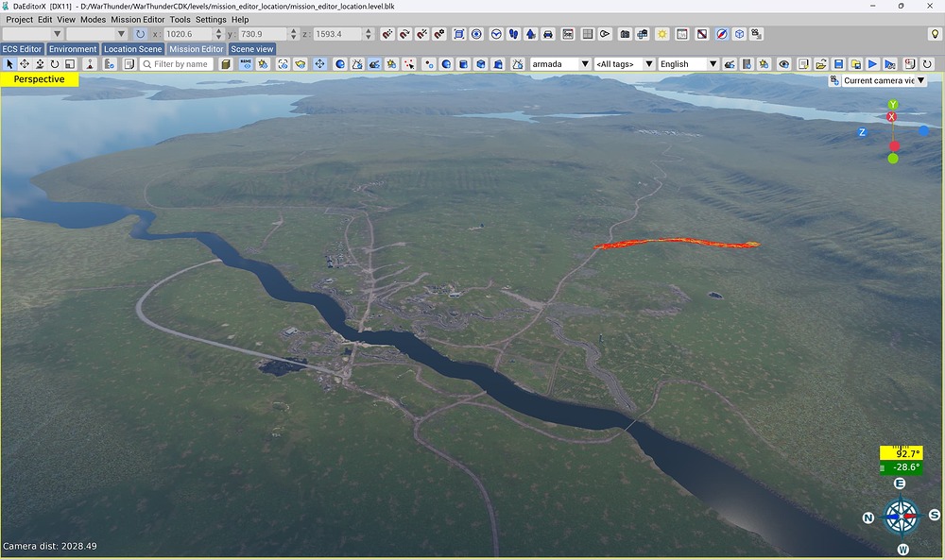This screenshot has height=560, width=945.
Task: Toggle the magnet with gear snap icon
Action: coord(439,34)
